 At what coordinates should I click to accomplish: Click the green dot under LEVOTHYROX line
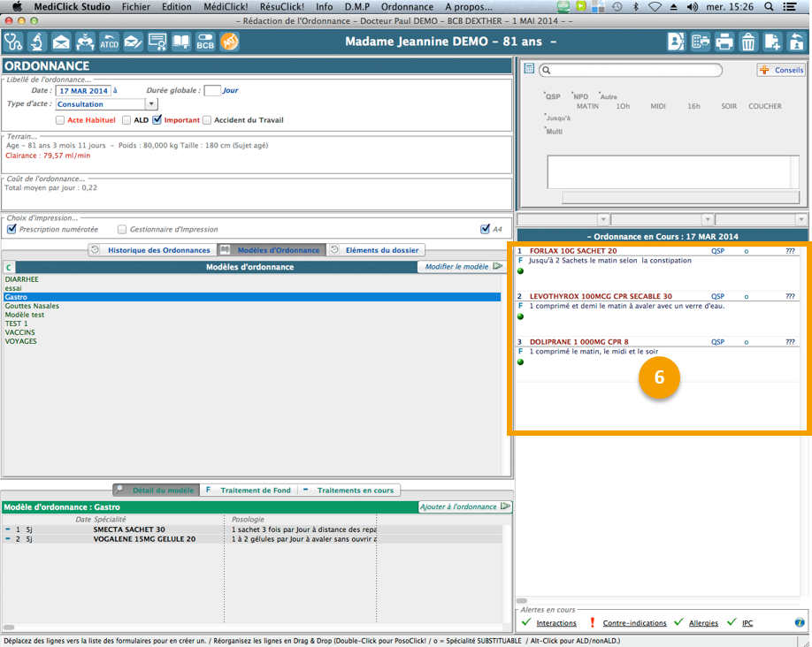pyautogui.click(x=520, y=316)
